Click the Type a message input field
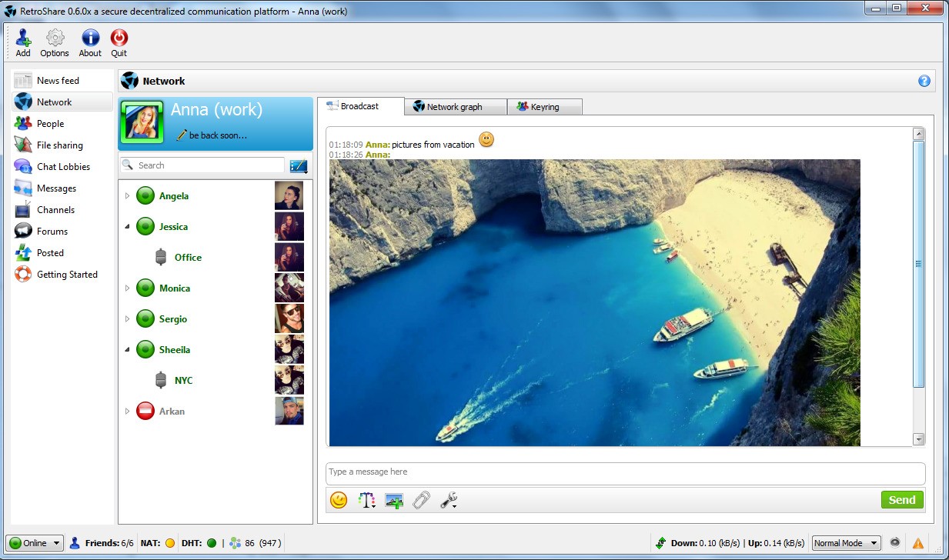 tap(624, 472)
